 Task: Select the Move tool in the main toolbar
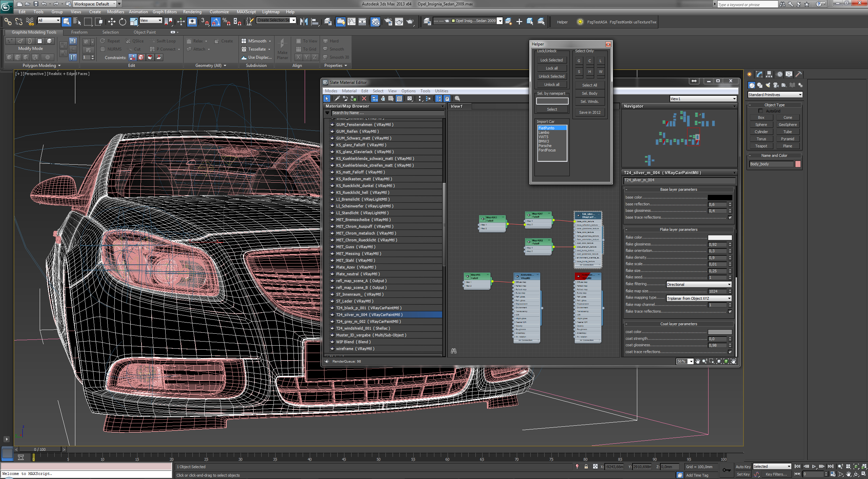pyautogui.click(x=112, y=21)
